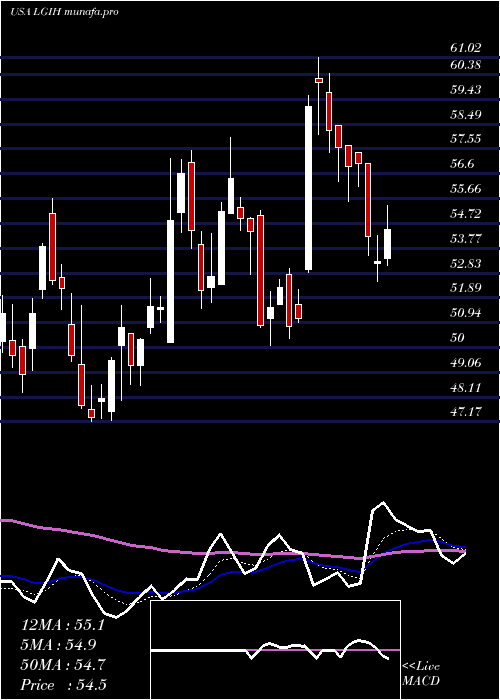Click the 50 price level label
Viewport: 500px width, 700px height.
pos(458,338)
